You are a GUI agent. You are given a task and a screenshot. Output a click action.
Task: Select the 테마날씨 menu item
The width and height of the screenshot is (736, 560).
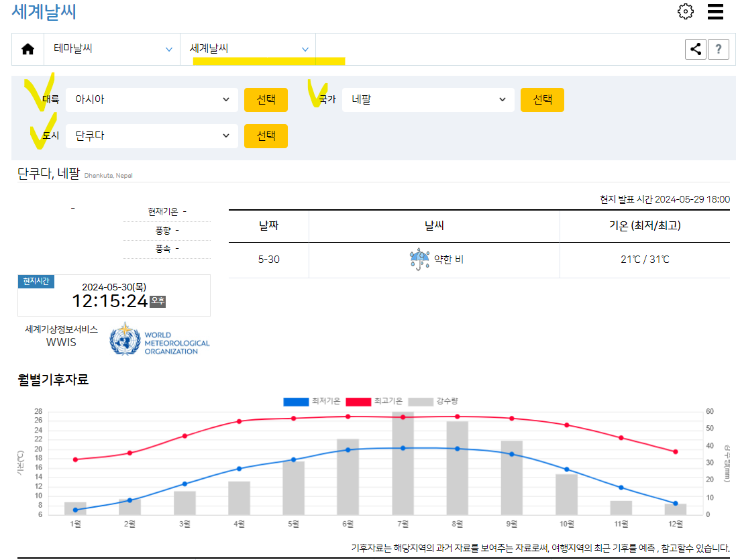tap(111, 48)
